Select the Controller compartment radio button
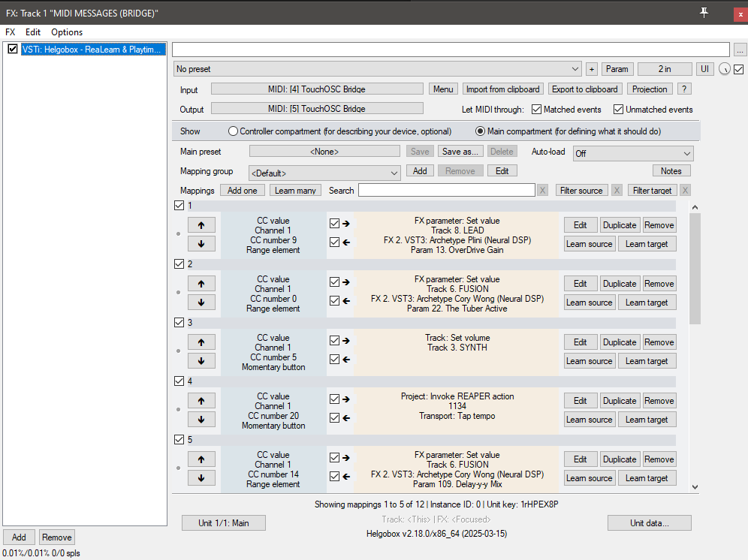Screen dimensions: 748x560 click(x=233, y=132)
